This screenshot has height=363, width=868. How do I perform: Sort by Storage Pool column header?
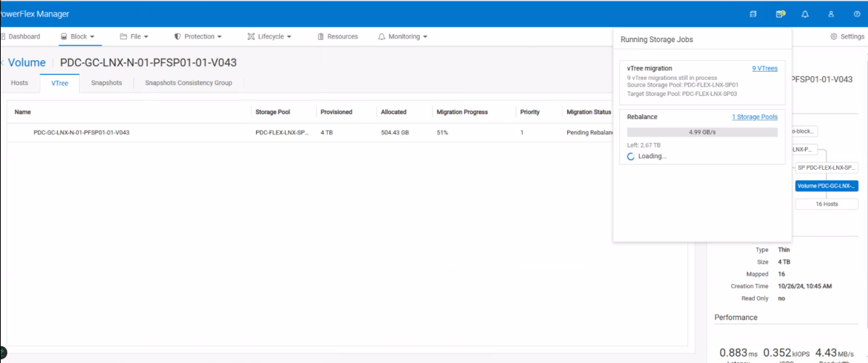tap(273, 112)
